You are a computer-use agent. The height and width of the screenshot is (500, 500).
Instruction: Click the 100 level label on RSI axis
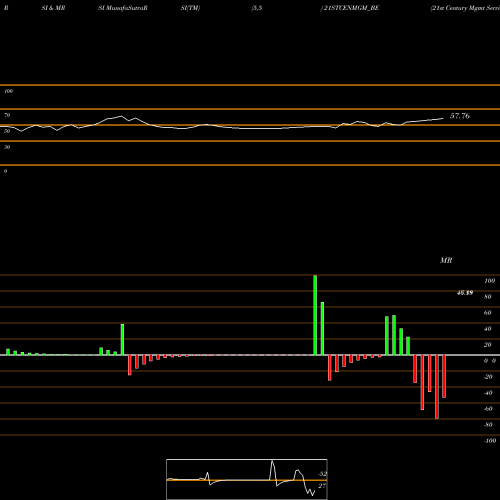8,91
